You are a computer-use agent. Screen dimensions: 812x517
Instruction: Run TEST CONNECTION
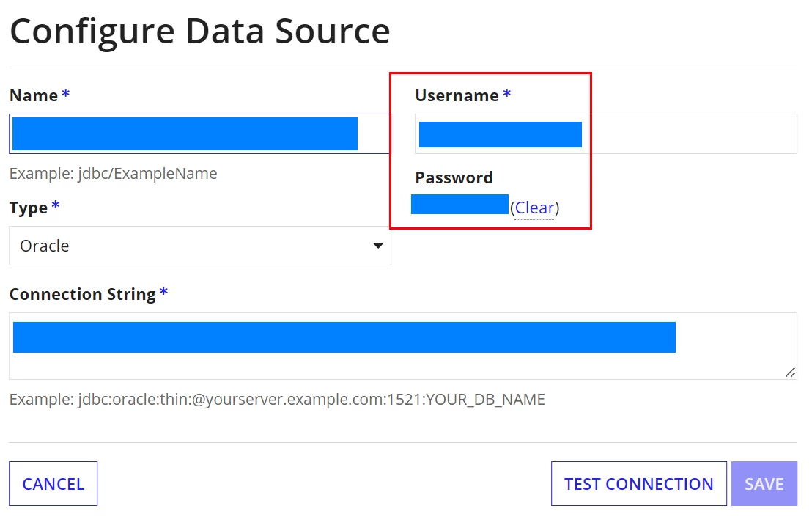(x=639, y=484)
